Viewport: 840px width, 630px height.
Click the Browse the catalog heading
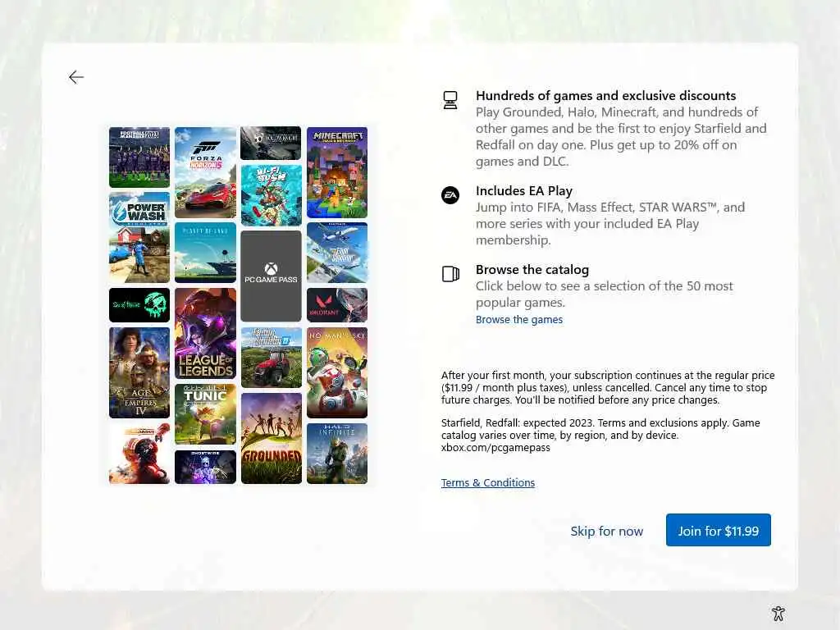pos(532,269)
